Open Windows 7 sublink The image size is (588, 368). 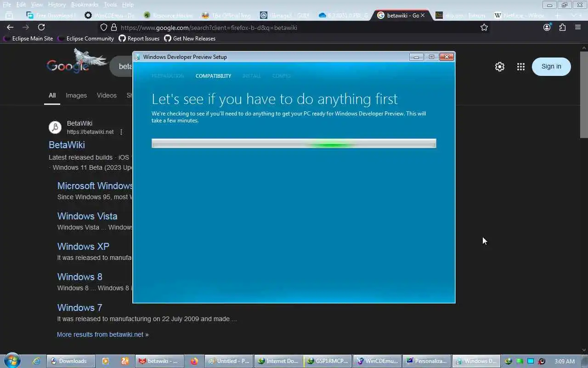click(80, 308)
